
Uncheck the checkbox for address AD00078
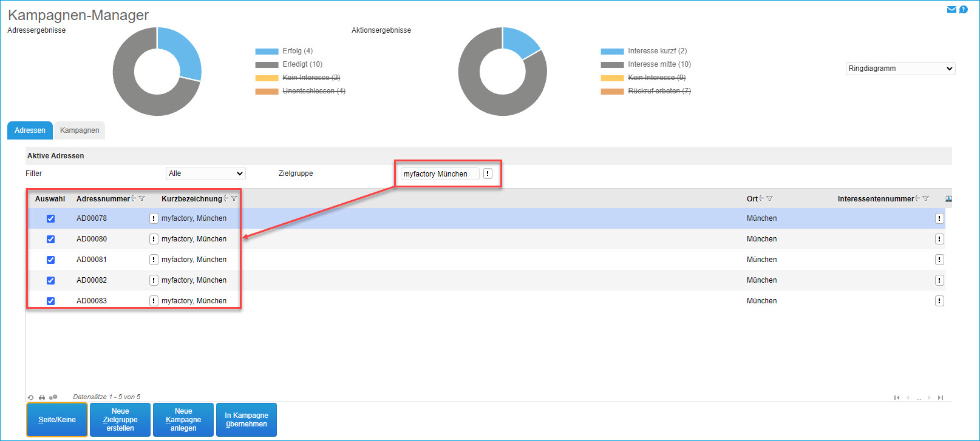pos(51,218)
